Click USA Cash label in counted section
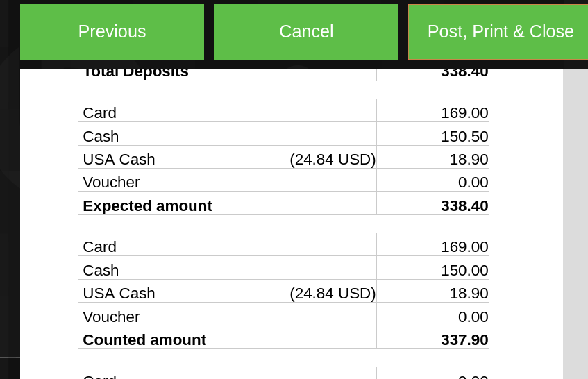 point(119,293)
